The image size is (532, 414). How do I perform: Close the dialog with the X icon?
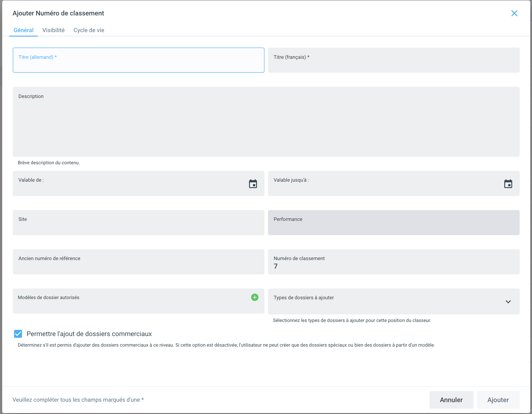(x=514, y=13)
